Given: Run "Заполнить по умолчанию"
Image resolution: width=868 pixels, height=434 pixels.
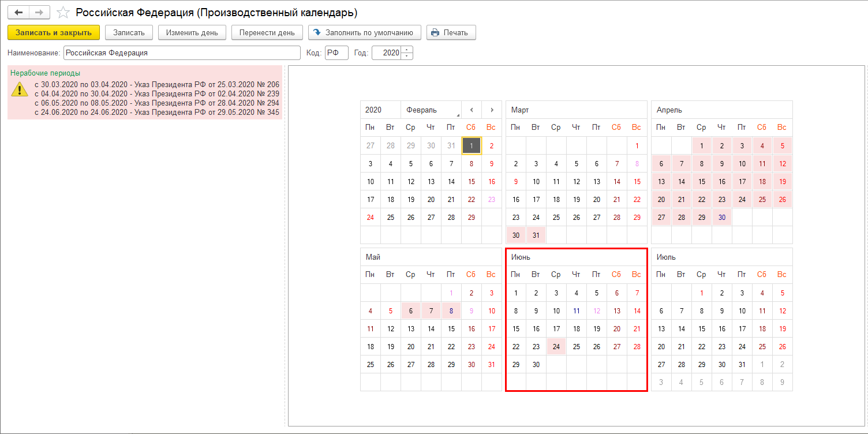Looking at the screenshot, I should pyautogui.click(x=365, y=32).
